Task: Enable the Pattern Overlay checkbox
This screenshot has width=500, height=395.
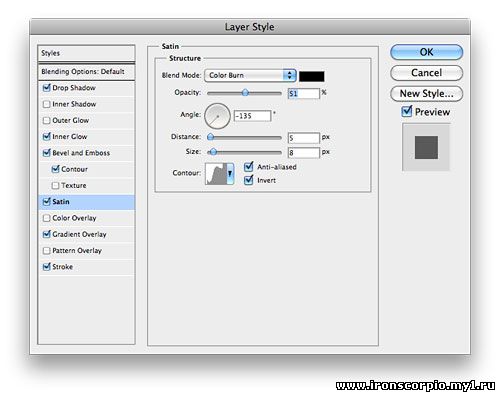Action: click(47, 251)
